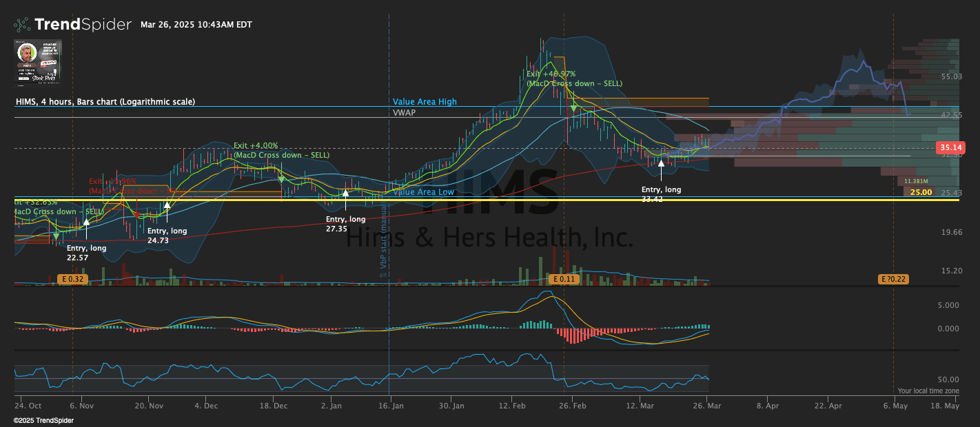Click the 'VWAP' line label
The width and height of the screenshot is (980, 427).
[405, 112]
